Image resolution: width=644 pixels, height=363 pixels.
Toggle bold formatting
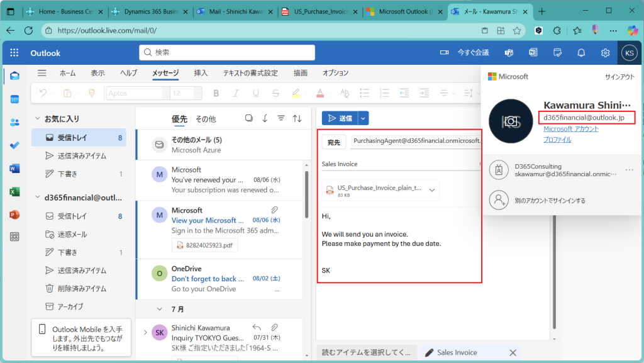216,93
